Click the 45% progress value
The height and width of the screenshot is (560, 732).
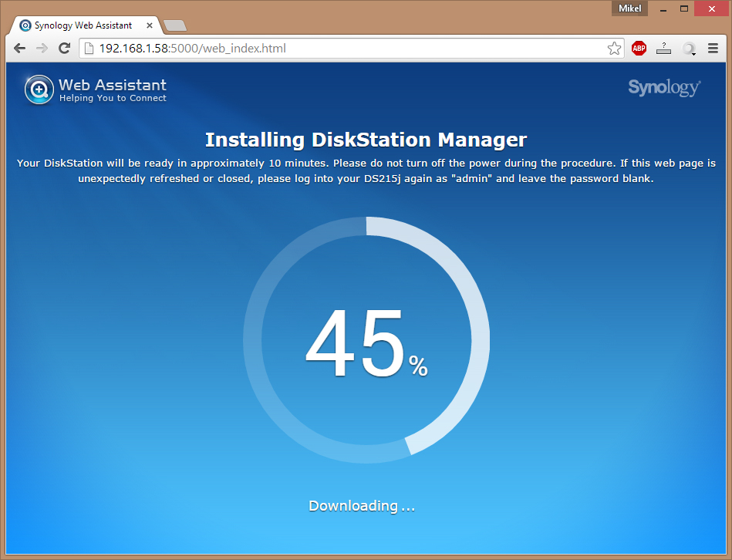[366, 342]
